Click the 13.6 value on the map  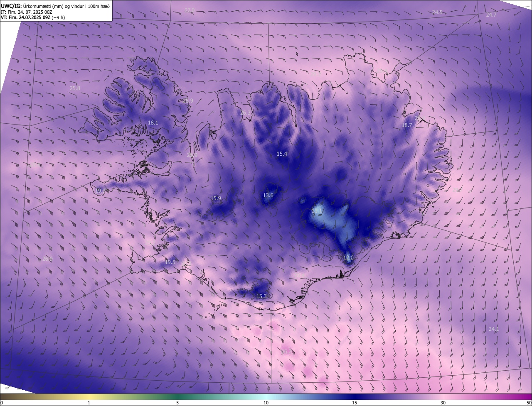pos(268,195)
